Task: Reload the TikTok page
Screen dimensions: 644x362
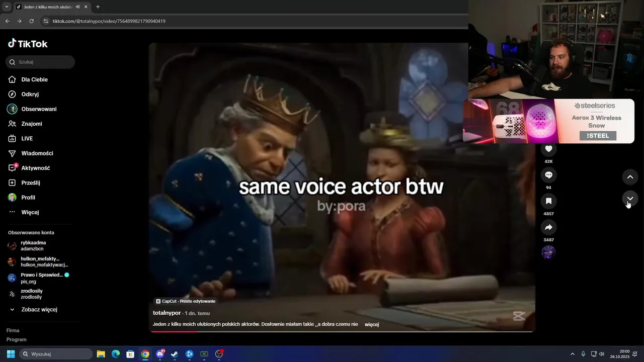Action: 31,21
